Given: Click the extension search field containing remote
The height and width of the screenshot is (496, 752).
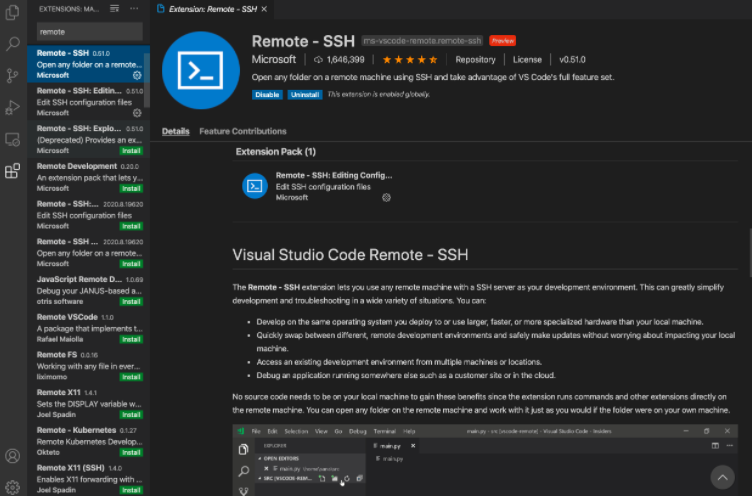Looking at the screenshot, I should tap(90, 32).
